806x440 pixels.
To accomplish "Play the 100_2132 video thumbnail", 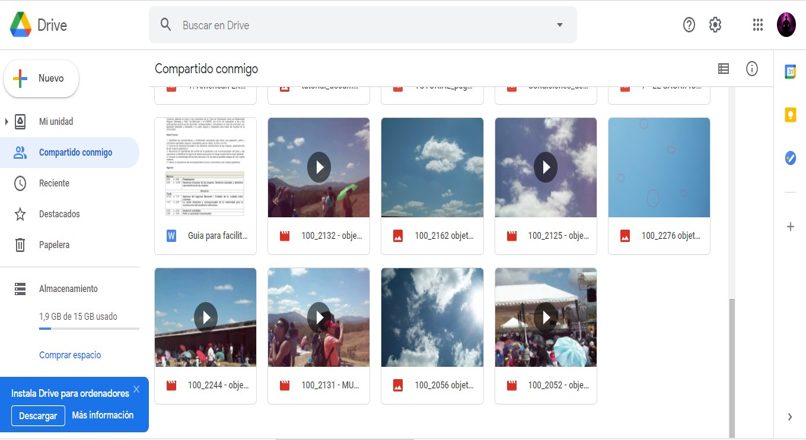I will point(319,168).
